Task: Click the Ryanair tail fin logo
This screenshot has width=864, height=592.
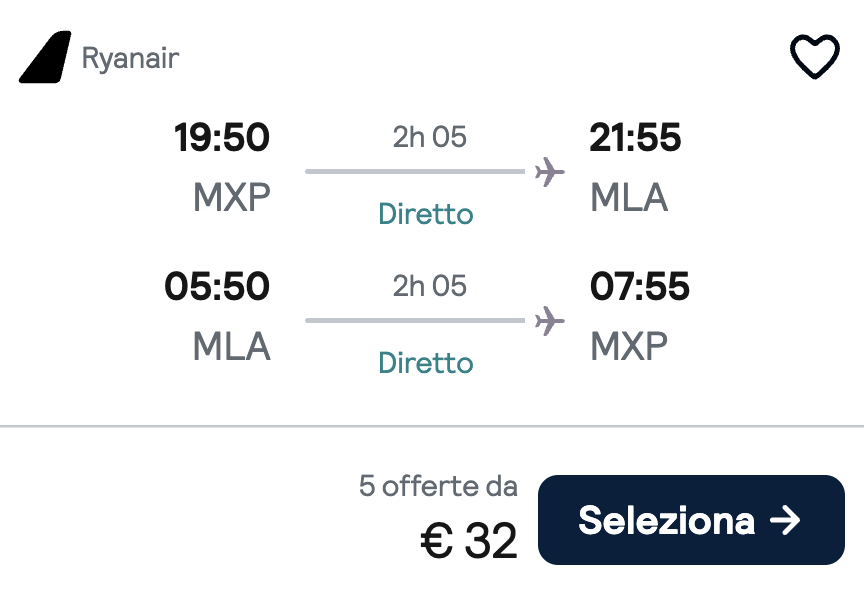Action: pyautogui.click(x=45, y=57)
